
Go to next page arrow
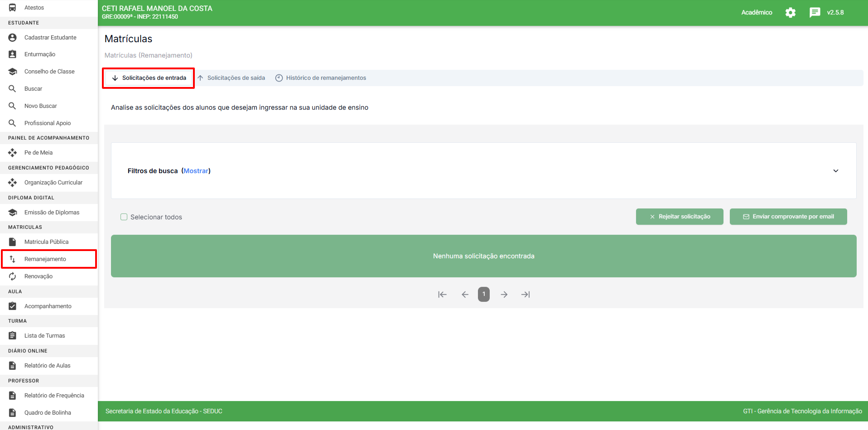pyautogui.click(x=504, y=295)
